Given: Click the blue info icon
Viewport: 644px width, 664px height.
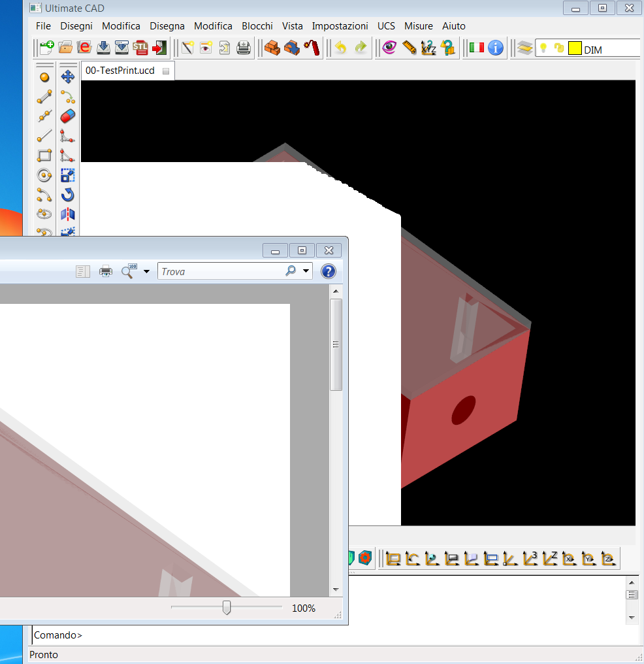Looking at the screenshot, I should click(496, 48).
